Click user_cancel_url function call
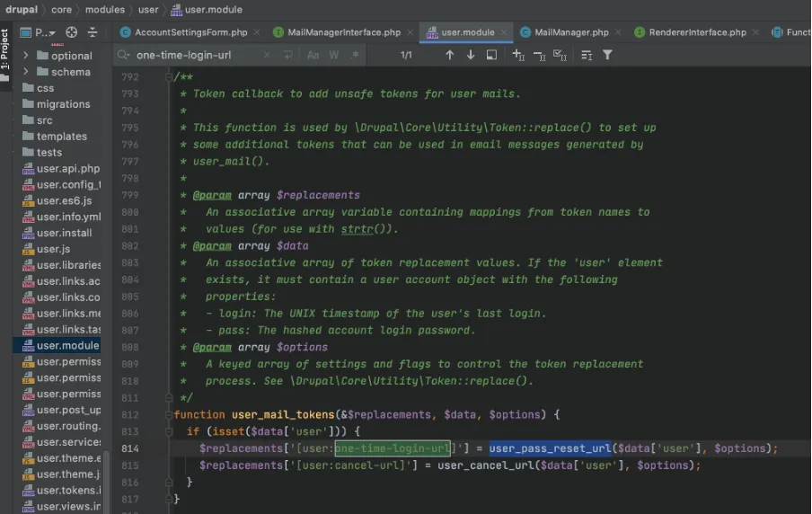Image resolution: width=812 pixels, height=514 pixels. [x=485, y=465]
